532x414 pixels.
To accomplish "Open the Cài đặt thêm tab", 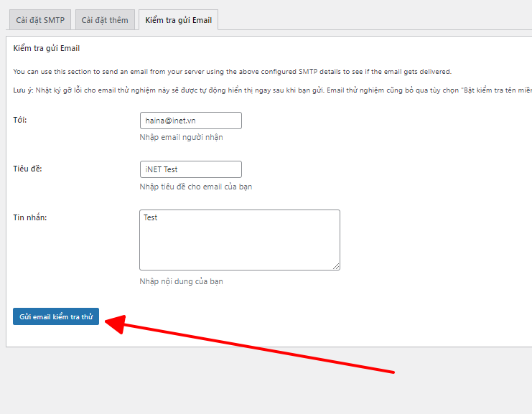I will coord(105,20).
